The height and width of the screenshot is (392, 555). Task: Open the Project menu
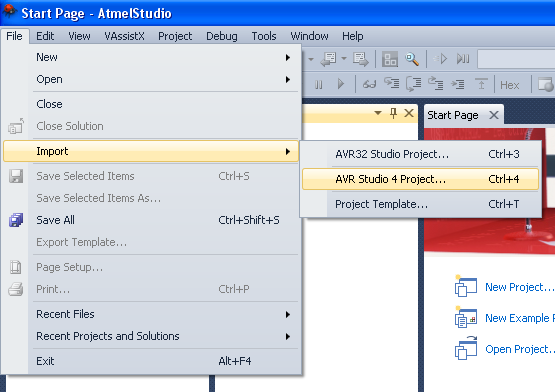pos(175,36)
